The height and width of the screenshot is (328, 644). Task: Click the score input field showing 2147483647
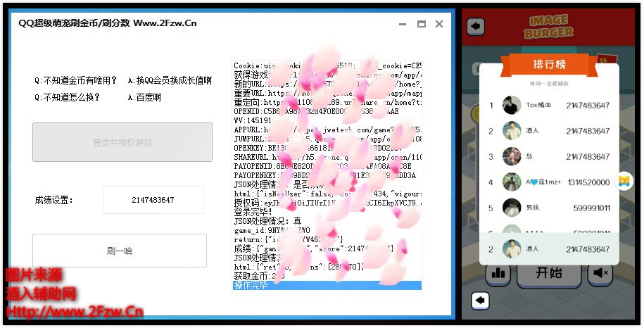pos(153,200)
